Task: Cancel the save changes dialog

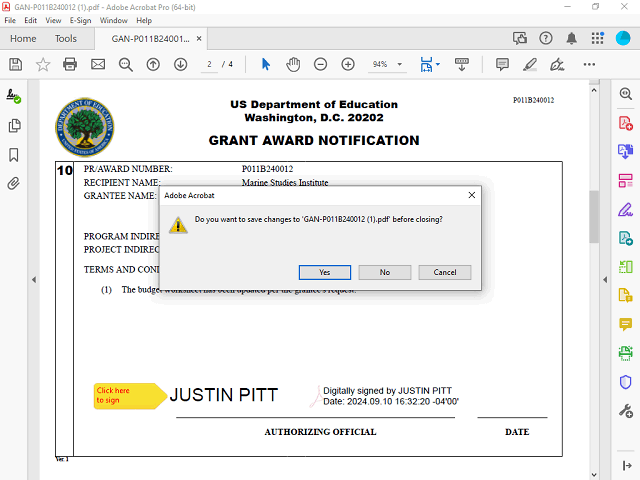Action: pyautogui.click(x=444, y=272)
